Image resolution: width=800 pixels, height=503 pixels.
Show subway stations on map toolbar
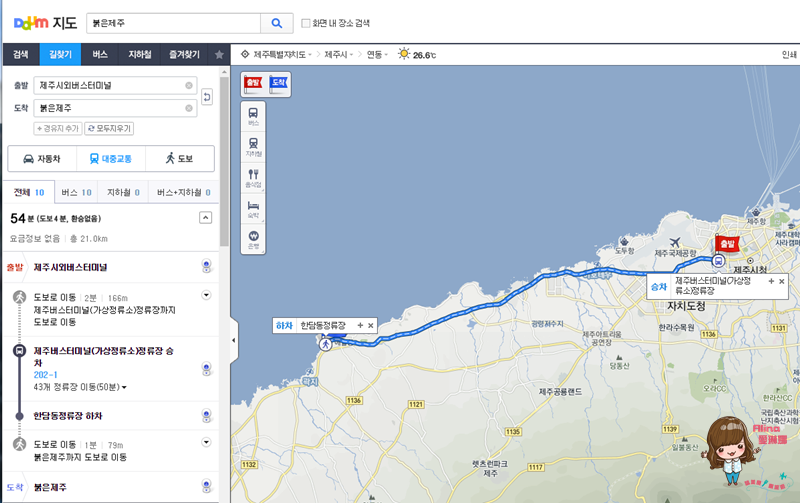point(253,147)
